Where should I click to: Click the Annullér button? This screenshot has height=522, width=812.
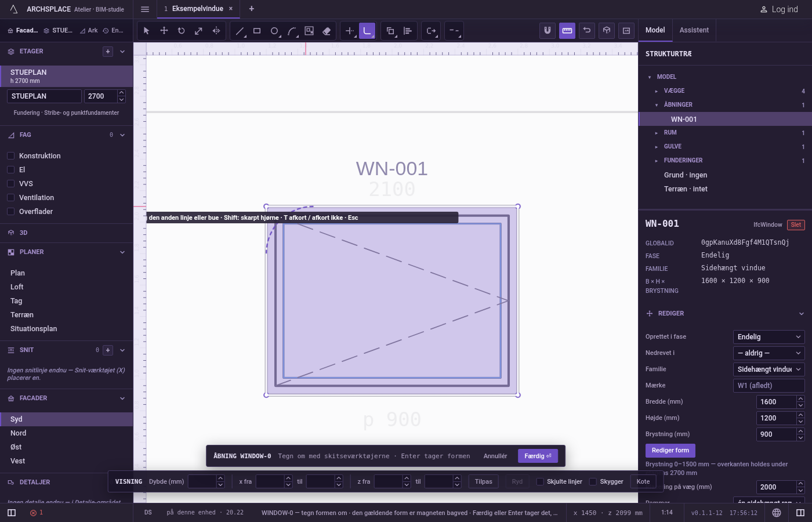tap(495, 456)
